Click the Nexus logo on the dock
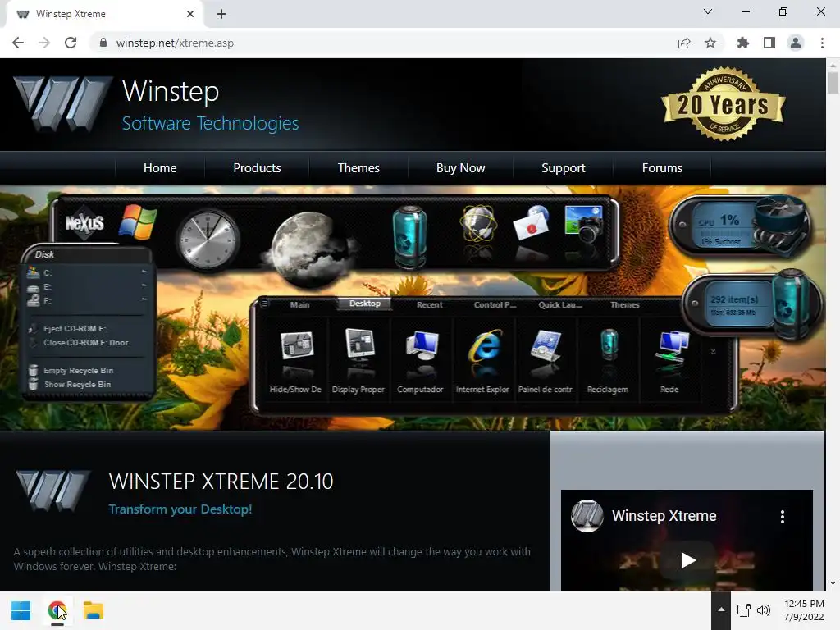Image resolution: width=840 pixels, height=630 pixels. [84, 222]
